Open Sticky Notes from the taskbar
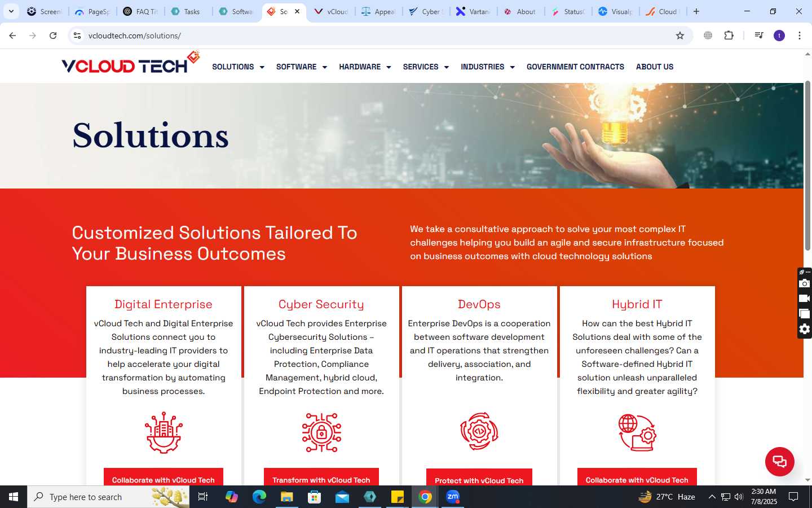 click(x=398, y=497)
